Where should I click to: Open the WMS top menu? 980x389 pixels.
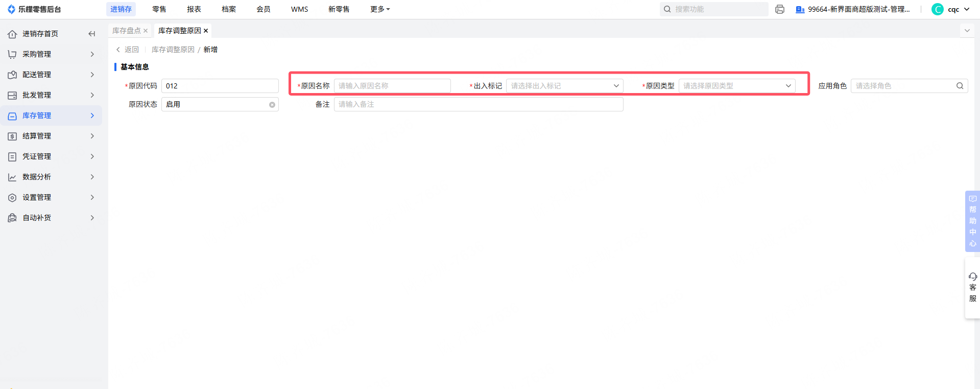(300, 9)
